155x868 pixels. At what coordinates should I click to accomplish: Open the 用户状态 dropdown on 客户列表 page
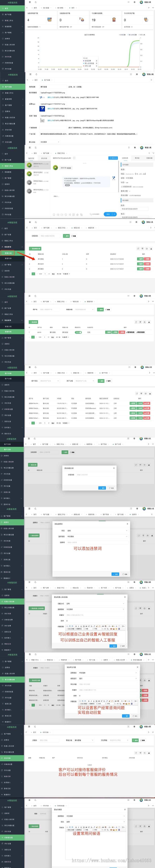point(50,381)
